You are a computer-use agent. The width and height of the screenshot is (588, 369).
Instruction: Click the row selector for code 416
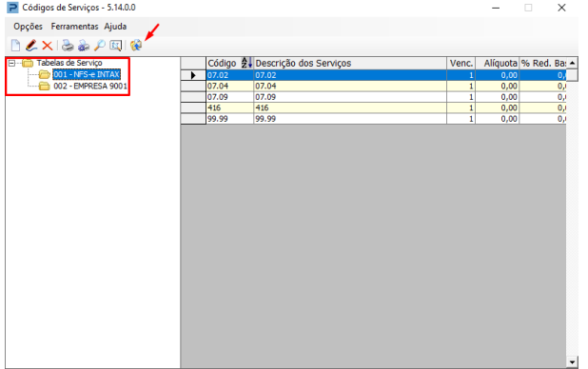193,108
